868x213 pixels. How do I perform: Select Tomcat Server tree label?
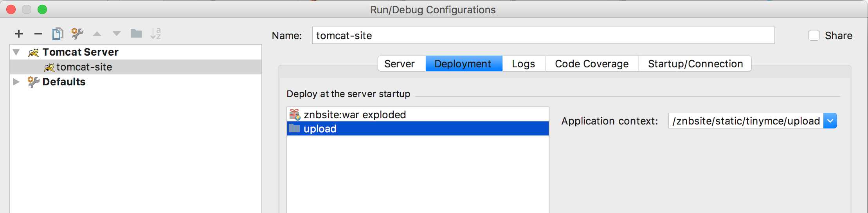coord(81,52)
